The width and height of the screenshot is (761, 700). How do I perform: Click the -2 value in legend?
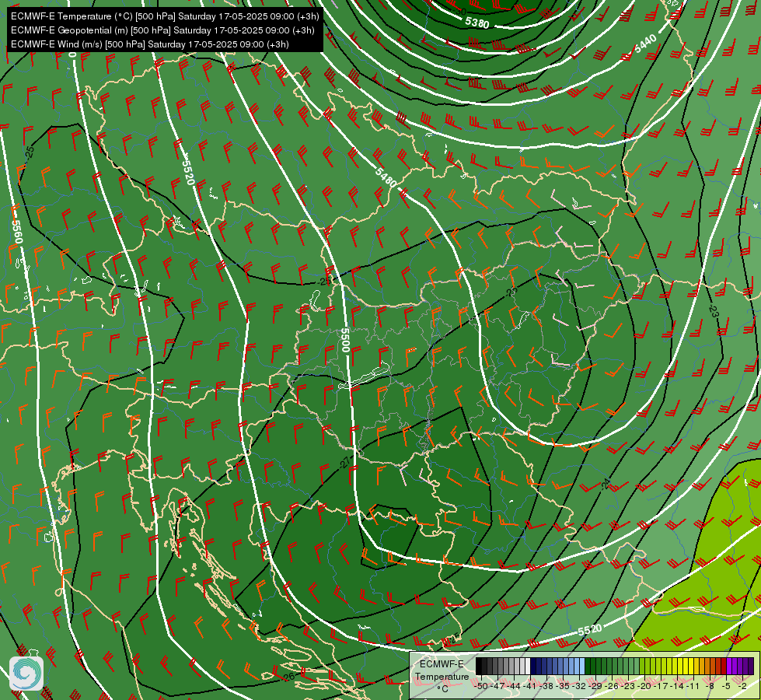coord(742,686)
